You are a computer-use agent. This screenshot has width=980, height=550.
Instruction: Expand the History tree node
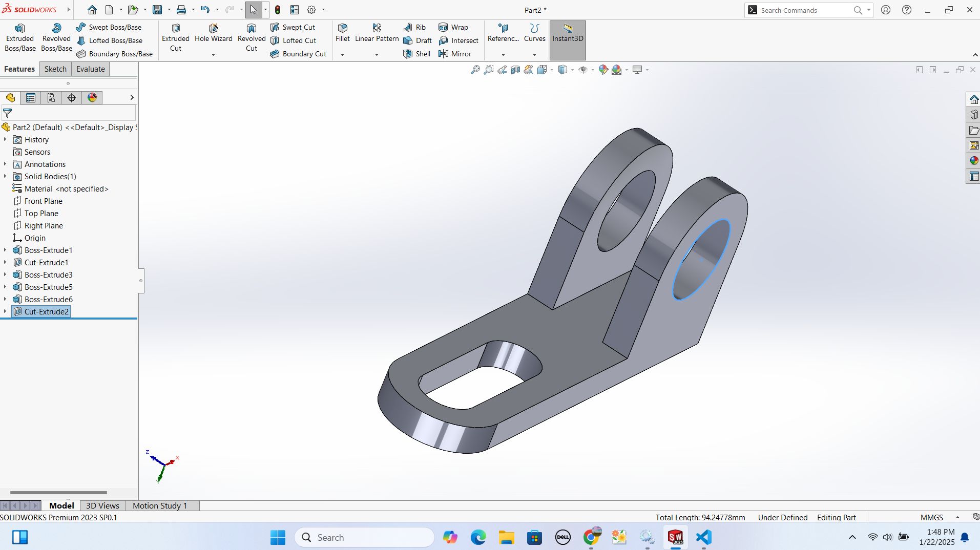5,140
